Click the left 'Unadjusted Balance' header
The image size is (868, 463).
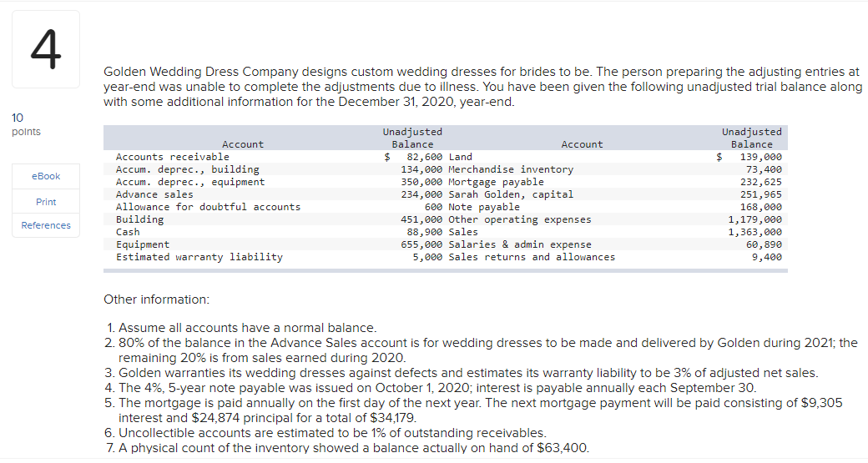click(x=412, y=138)
